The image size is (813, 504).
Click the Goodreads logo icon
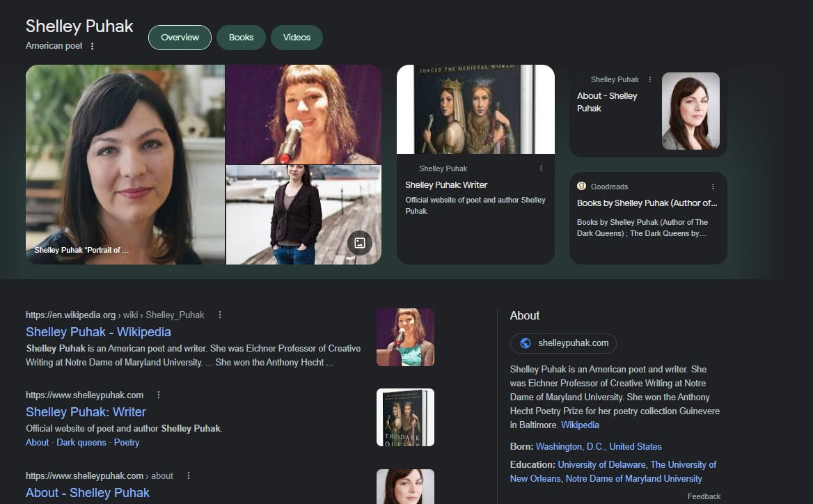582,186
